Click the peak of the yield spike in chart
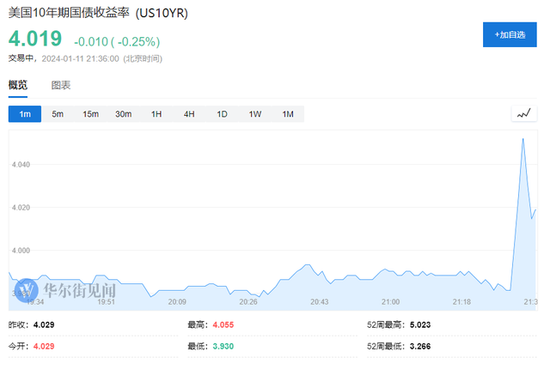Viewport: 550px width, 376px height. (523, 139)
